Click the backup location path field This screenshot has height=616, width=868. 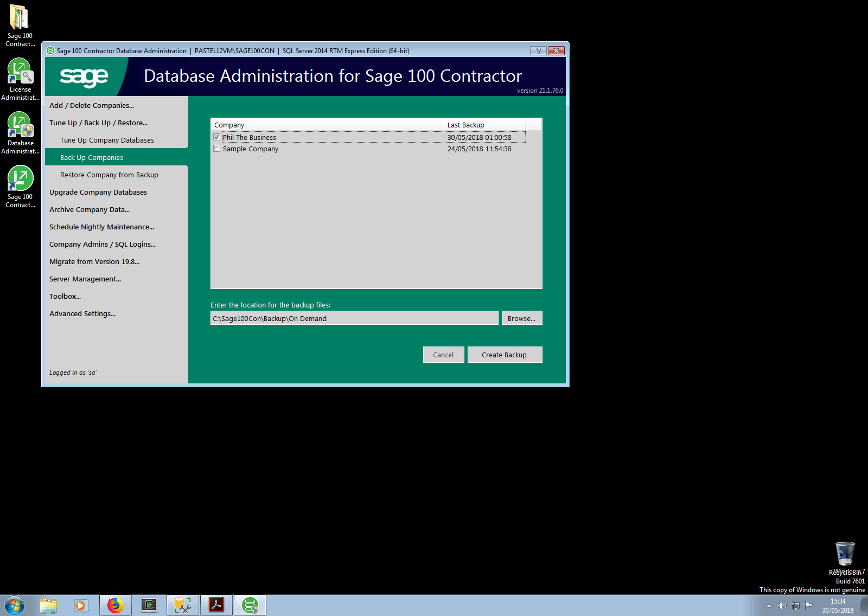[354, 318]
